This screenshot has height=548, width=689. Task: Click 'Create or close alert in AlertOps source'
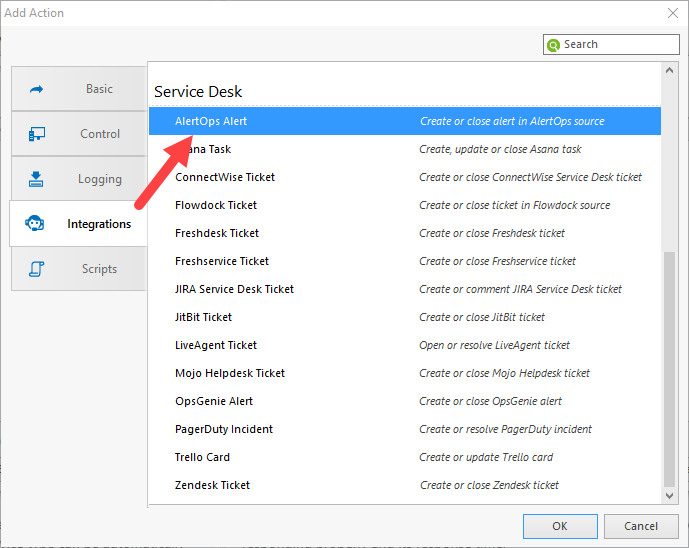[512, 121]
